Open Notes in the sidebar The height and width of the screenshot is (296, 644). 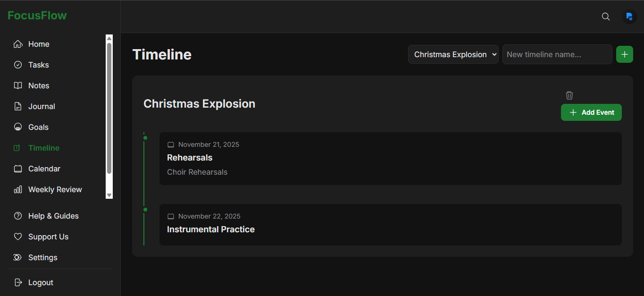pos(39,85)
